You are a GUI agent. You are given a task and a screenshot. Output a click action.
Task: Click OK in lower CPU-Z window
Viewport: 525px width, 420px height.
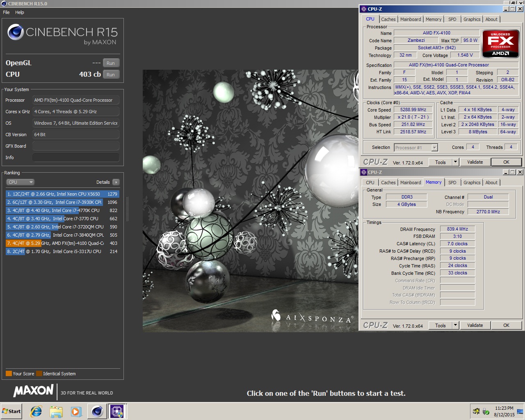pos(506,326)
